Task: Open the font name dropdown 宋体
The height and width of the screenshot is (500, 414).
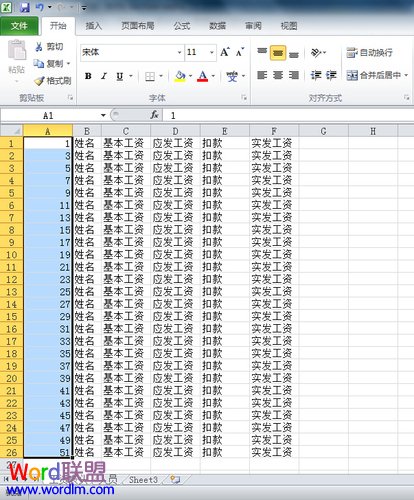Action: pyautogui.click(x=179, y=53)
